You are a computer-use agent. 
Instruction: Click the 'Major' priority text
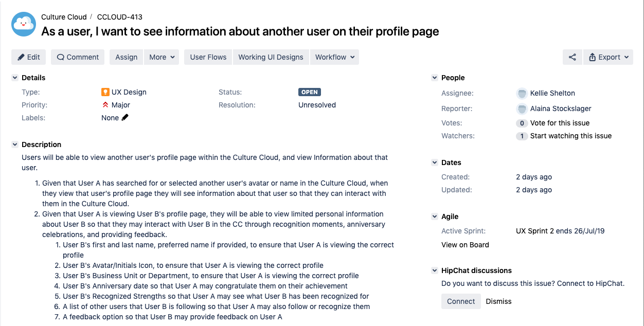pos(121,105)
